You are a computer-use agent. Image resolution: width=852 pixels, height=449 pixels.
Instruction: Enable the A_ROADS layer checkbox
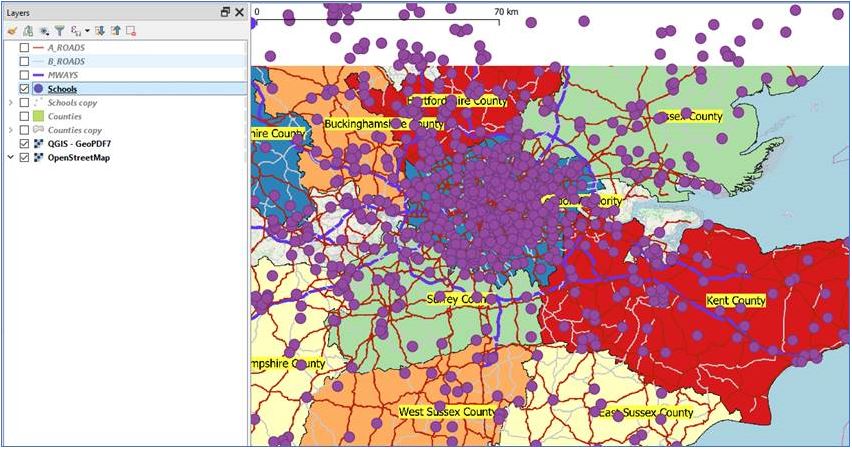click(25, 47)
